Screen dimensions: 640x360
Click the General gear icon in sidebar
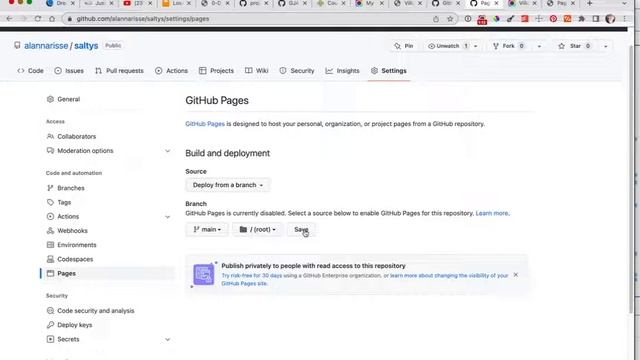pyautogui.click(x=50, y=99)
